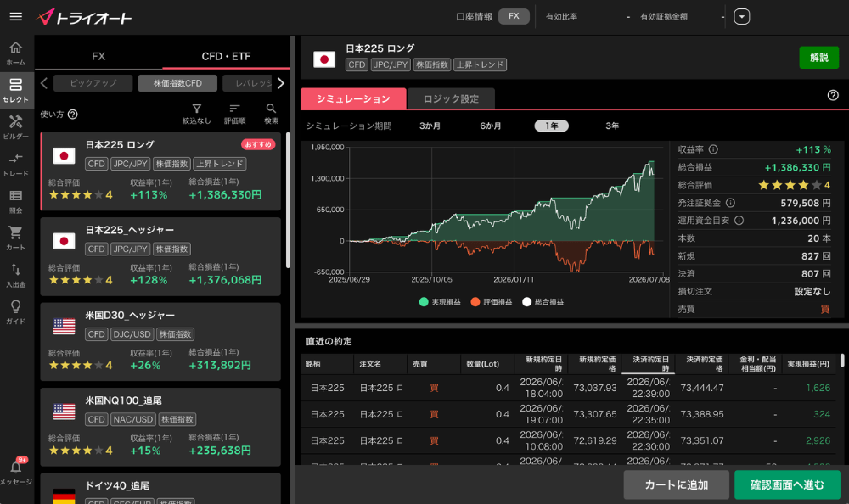Click the simulation help question icon
This screenshot has height=504, width=849.
(x=833, y=95)
